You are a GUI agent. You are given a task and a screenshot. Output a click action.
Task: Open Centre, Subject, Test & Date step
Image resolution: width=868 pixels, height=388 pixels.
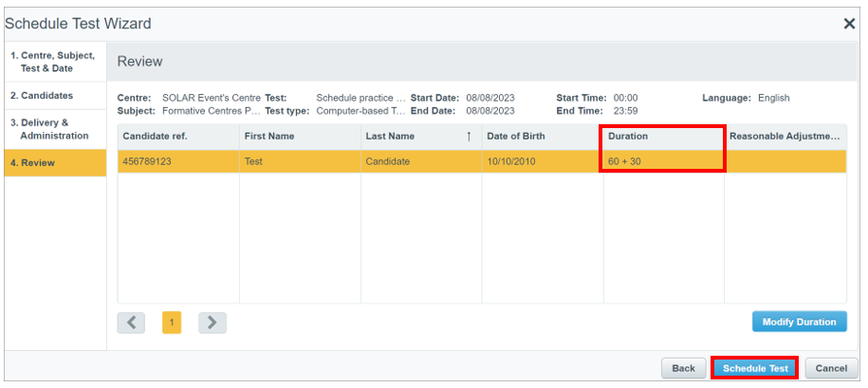coord(54,62)
